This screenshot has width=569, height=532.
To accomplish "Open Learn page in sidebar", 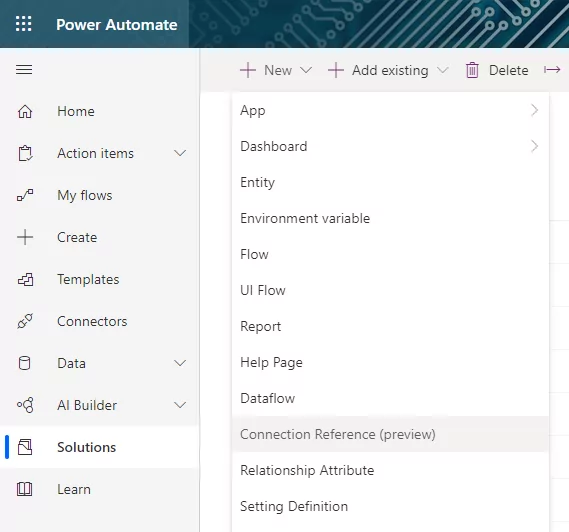I will [74, 489].
